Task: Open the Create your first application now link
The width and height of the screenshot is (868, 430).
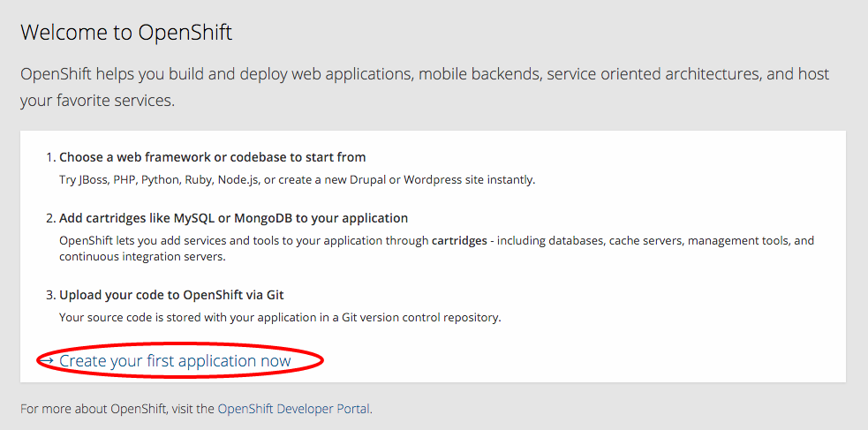Action: pyautogui.click(x=175, y=361)
